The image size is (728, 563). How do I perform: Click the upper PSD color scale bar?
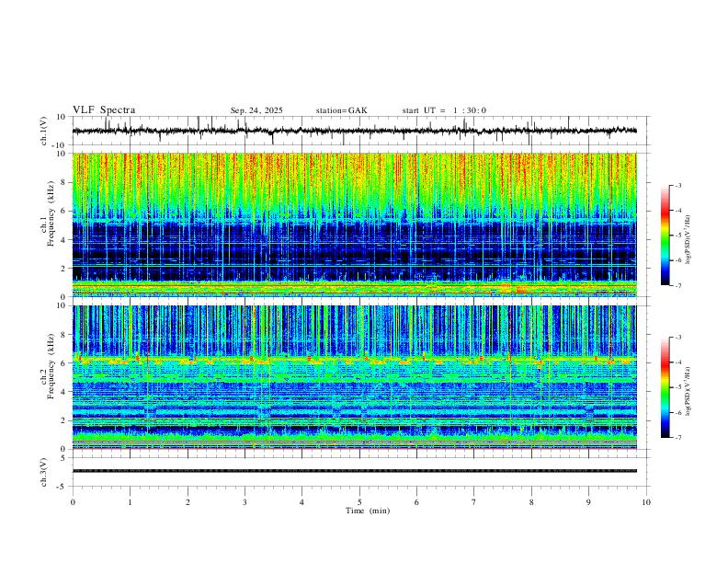pos(665,236)
